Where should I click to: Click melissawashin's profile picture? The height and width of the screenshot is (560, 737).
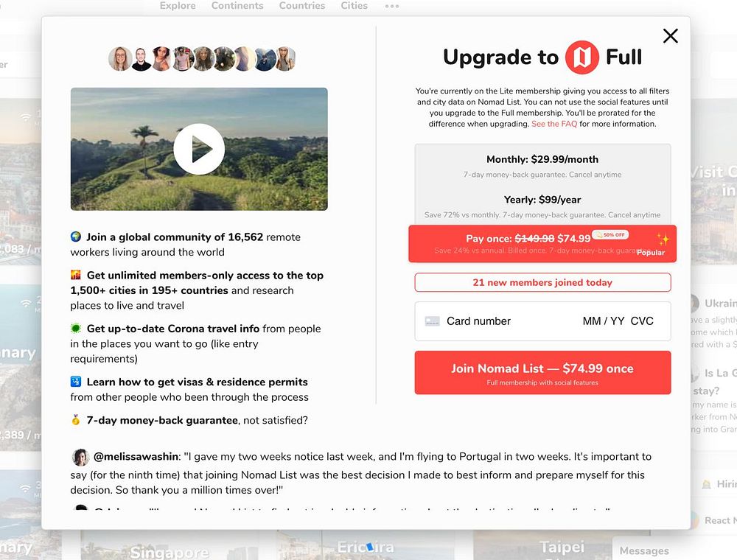click(80, 457)
